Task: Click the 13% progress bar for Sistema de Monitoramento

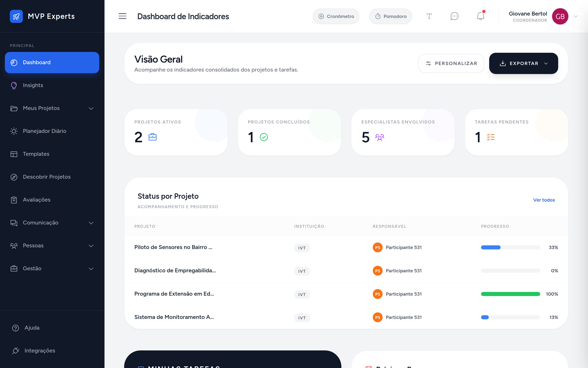Action: click(x=510, y=317)
